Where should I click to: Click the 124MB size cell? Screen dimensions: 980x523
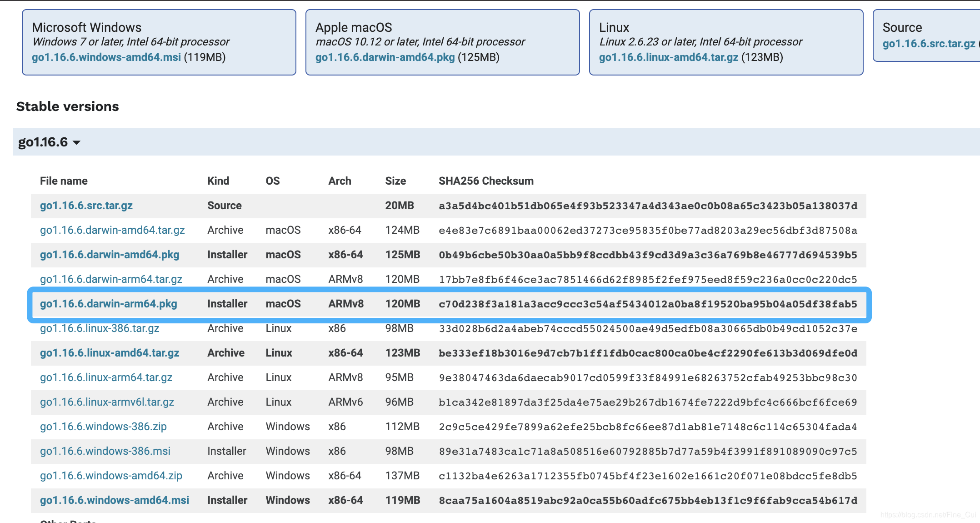click(x=402, y=230)
